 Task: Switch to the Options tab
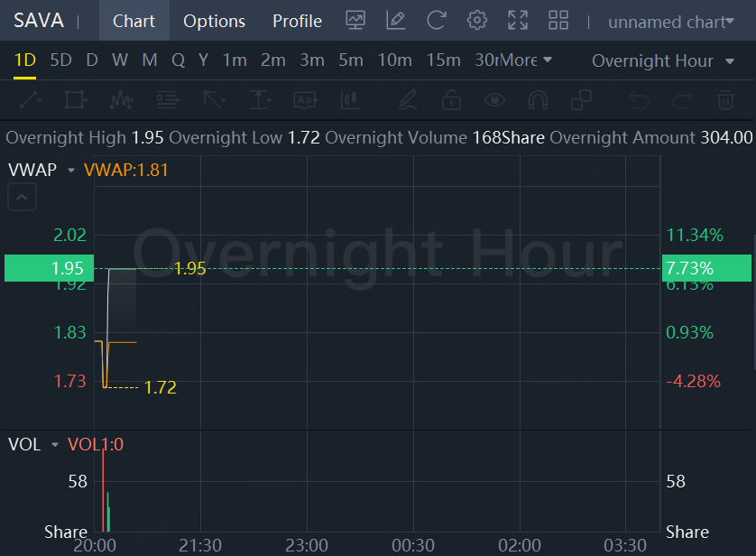tap(214, 21)
